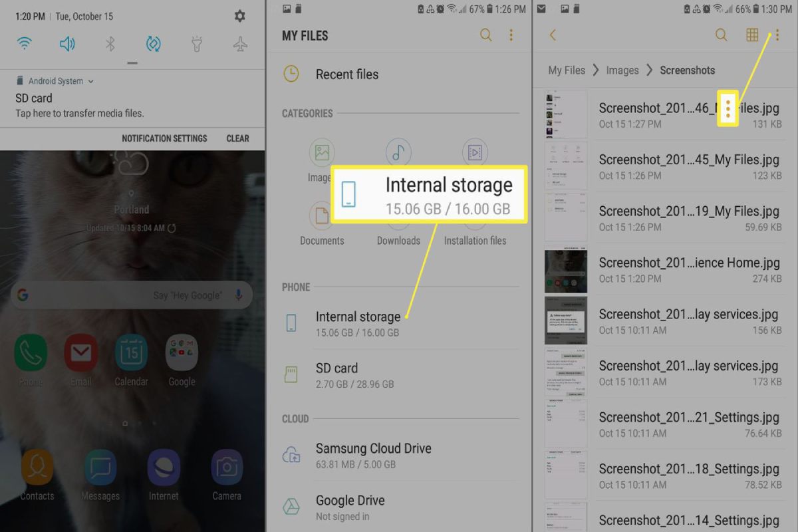
Task: Open Screenshot_201...18_Settings.jpg
Action: point(665,475)
